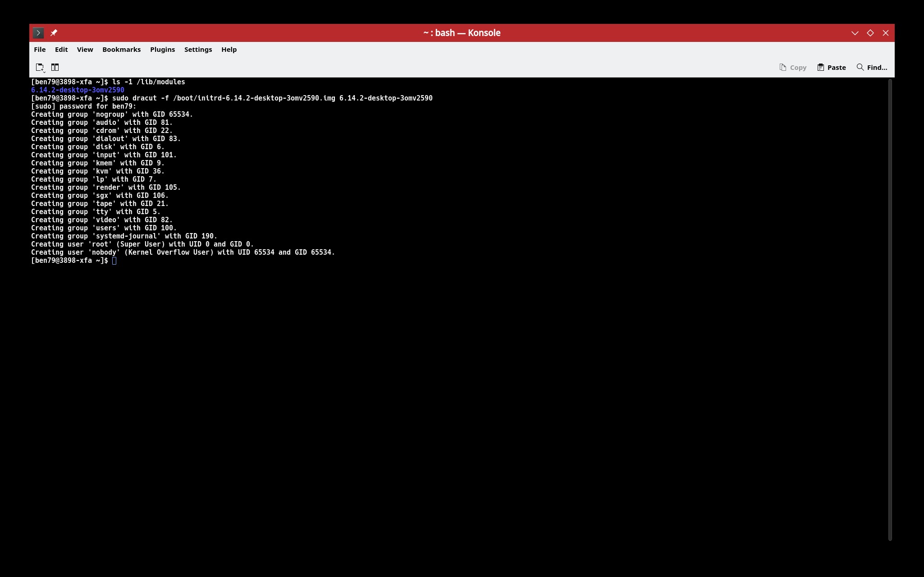
Task: Click the '[sudo] password for ben79:' line
Action: [x=84, y=106]
